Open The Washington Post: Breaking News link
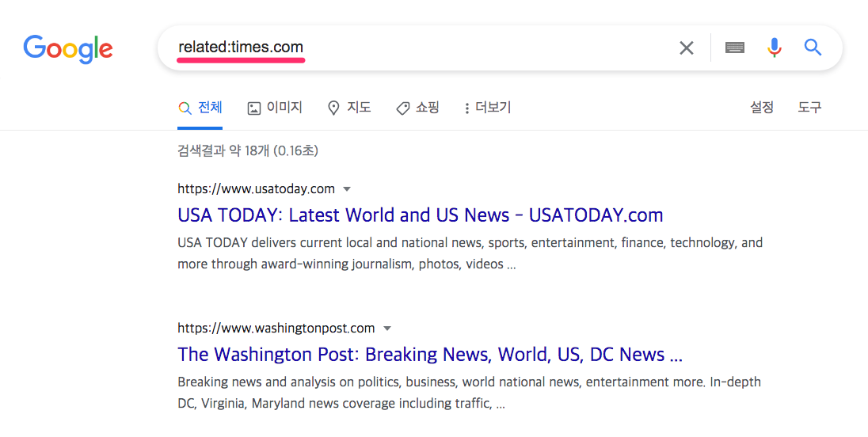The width and height of the screenshot is (868, 437). [x=430, y=354]
